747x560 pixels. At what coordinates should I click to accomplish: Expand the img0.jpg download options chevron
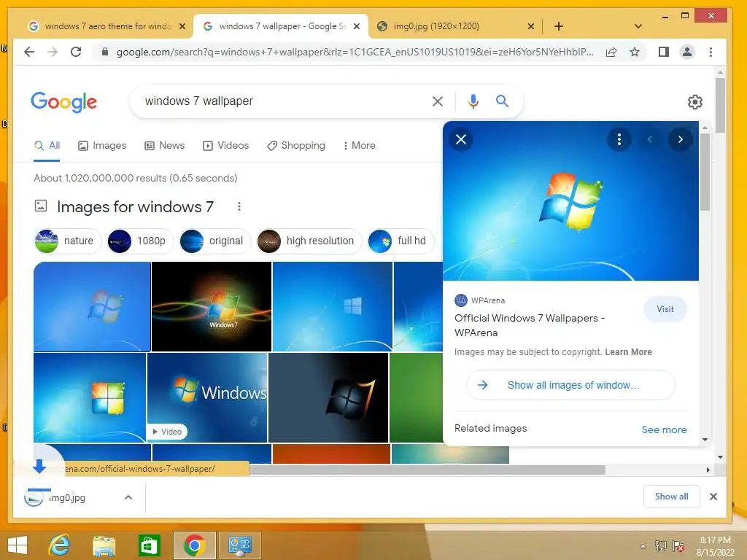(128, 497)
